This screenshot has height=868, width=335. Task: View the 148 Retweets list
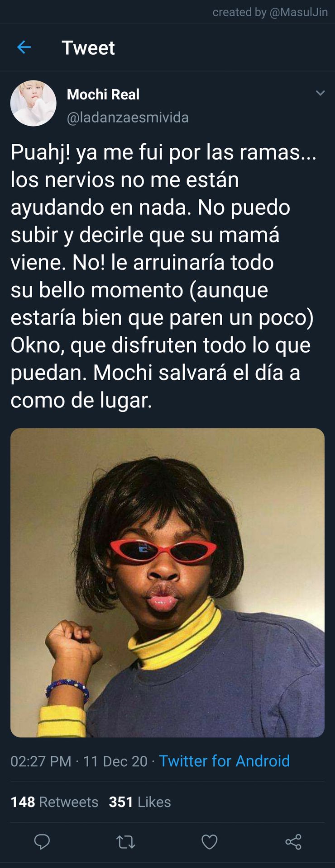tap(54, 802)
